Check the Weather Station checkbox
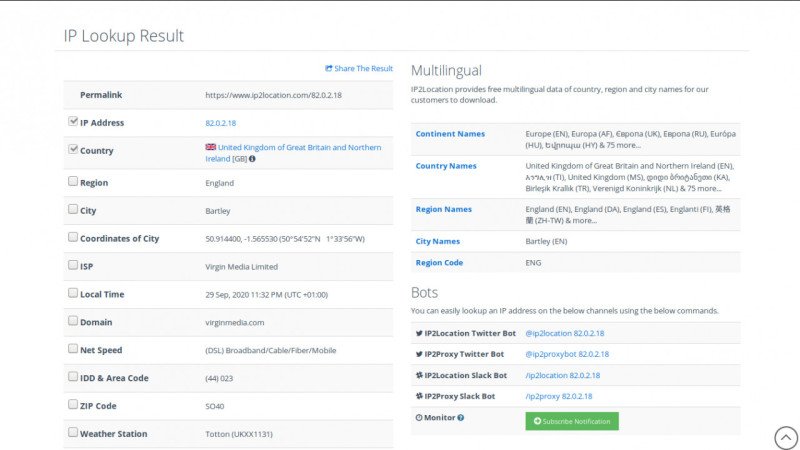 [x=73, y=432]
